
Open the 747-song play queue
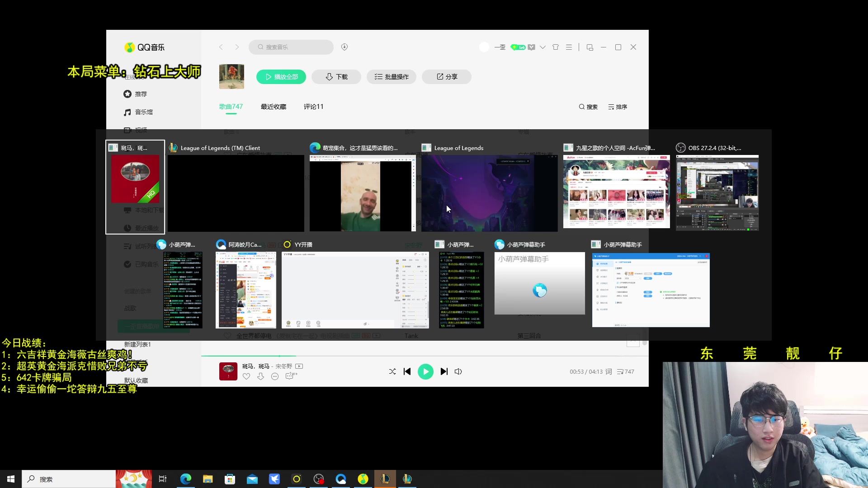(x=626, y=371)
